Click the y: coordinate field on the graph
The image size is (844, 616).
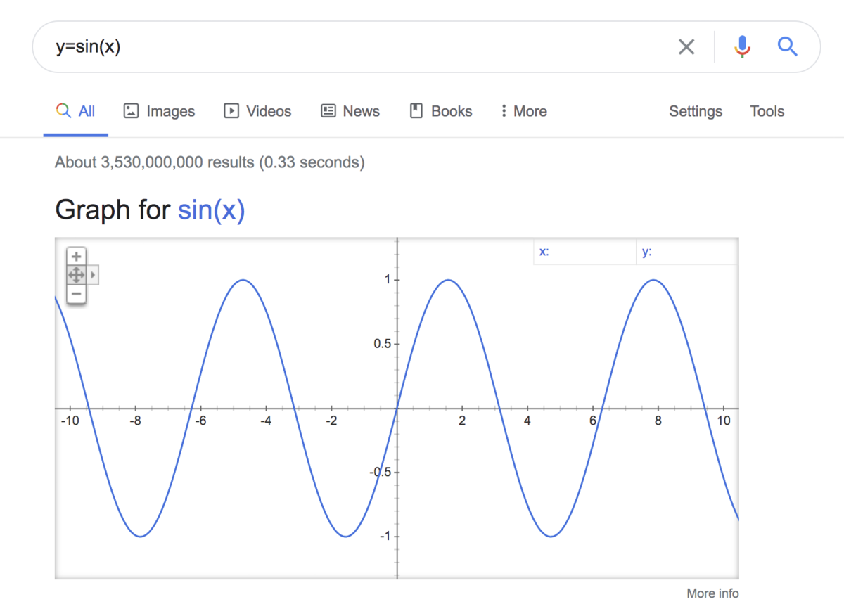[687, 251]
